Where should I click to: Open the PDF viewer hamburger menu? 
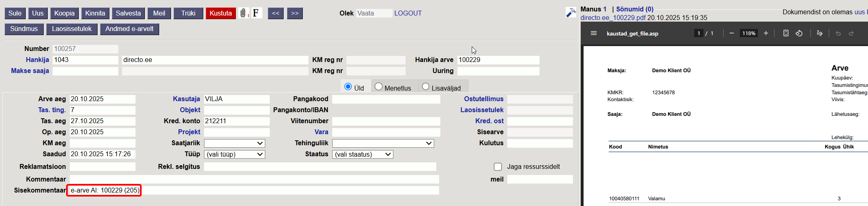593,33
